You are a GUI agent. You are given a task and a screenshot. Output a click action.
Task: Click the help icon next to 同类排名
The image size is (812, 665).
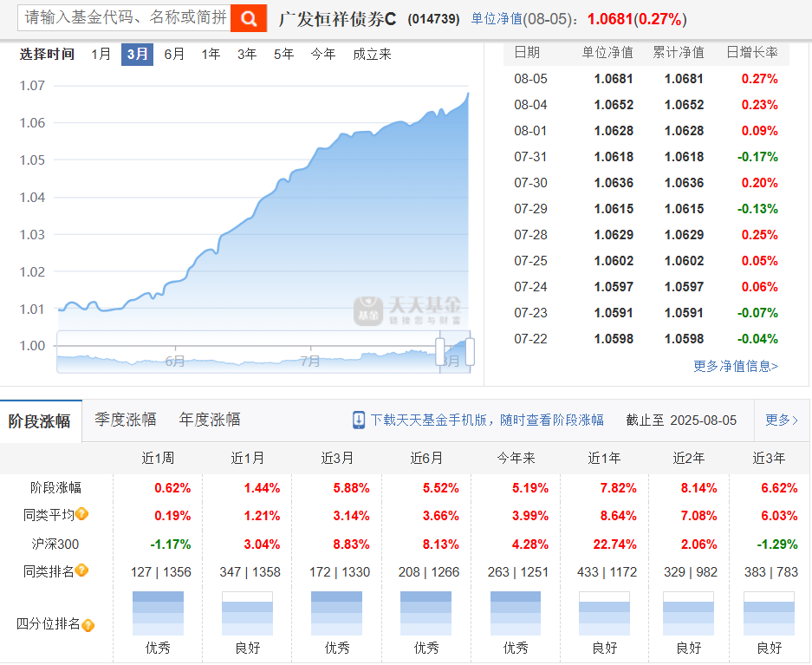pyautogui.click(x=81, y=570)
